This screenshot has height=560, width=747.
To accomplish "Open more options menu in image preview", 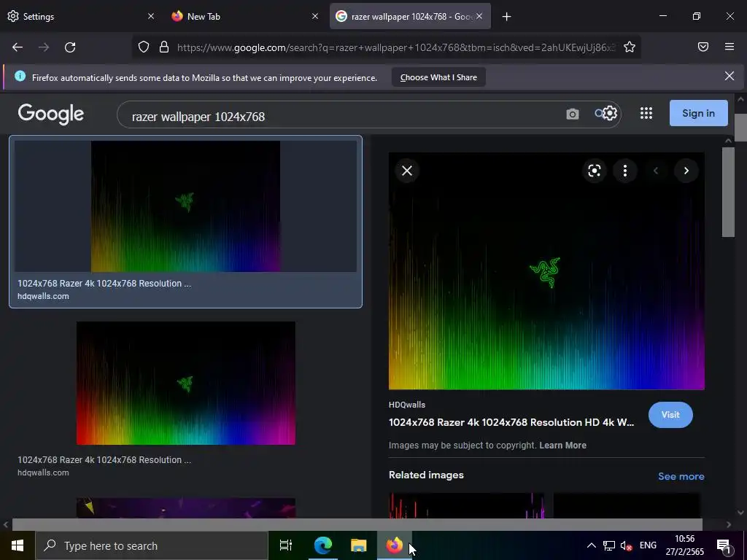I will click(625, 171).
